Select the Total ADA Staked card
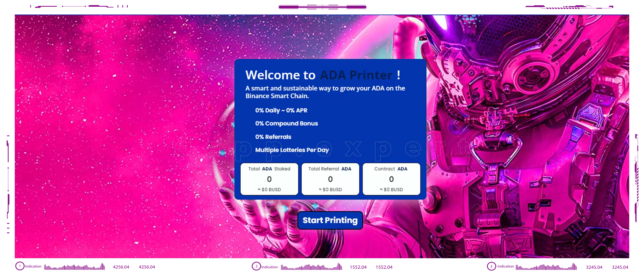This screenshot has height=273, width=644. 269,179
